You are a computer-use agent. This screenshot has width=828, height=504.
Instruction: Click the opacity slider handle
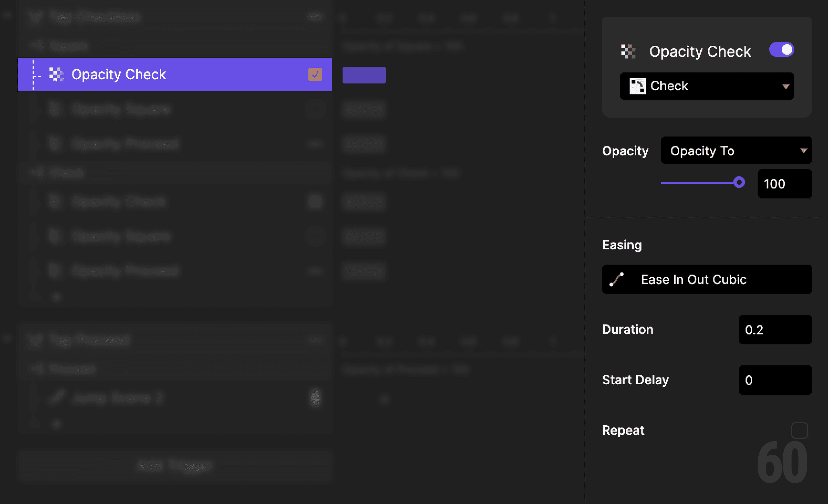pos(739,182)
